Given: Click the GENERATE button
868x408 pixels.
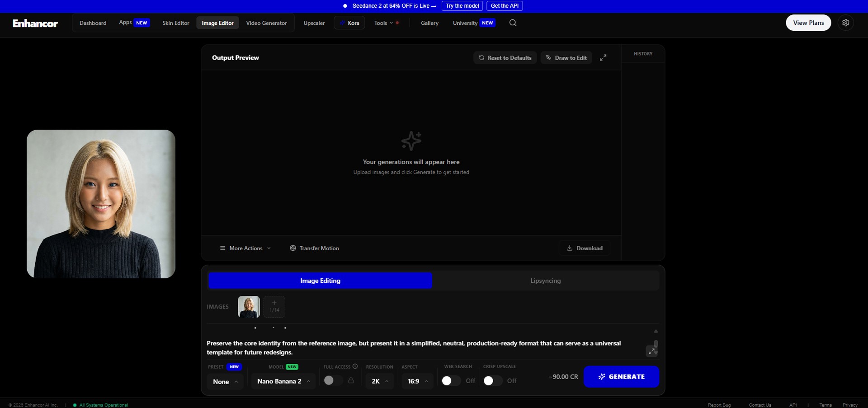Looking at the screenshot, I should coord(621,376).
